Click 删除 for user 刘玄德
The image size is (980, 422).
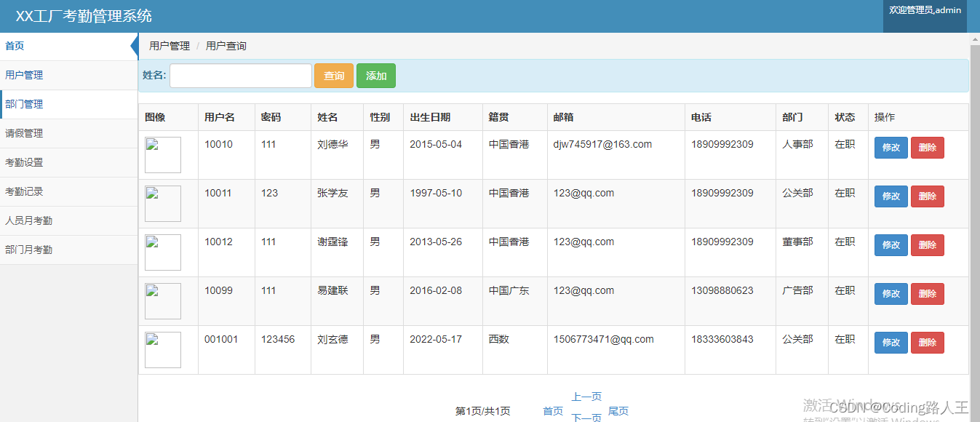tap(927, 342)
